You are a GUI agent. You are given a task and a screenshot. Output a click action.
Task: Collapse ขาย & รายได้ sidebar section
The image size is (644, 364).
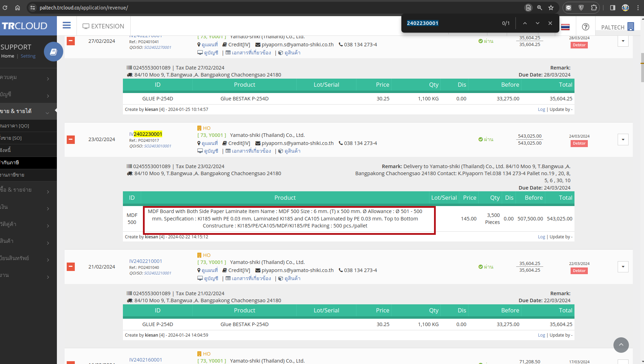[28, 111]
